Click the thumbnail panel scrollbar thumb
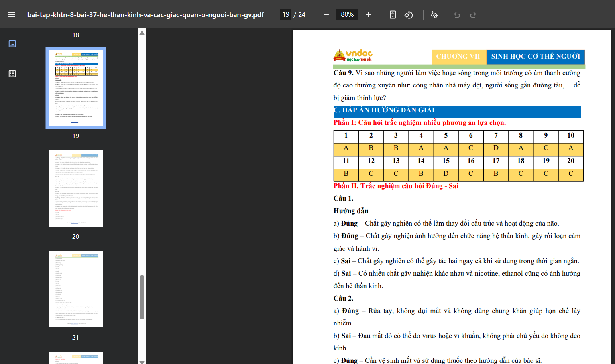The image size is (615, 364). 142,297
